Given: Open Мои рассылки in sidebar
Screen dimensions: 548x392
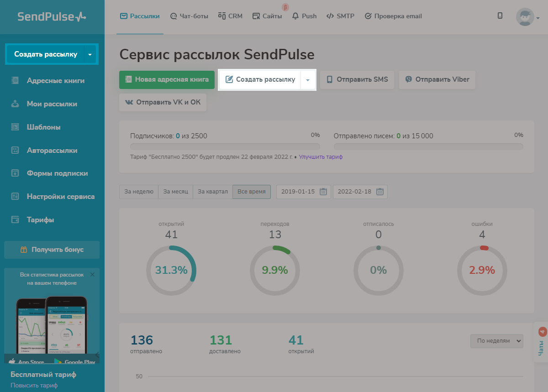Looking at the screenshot, I should pyautogui.click(x=52, y=104).
